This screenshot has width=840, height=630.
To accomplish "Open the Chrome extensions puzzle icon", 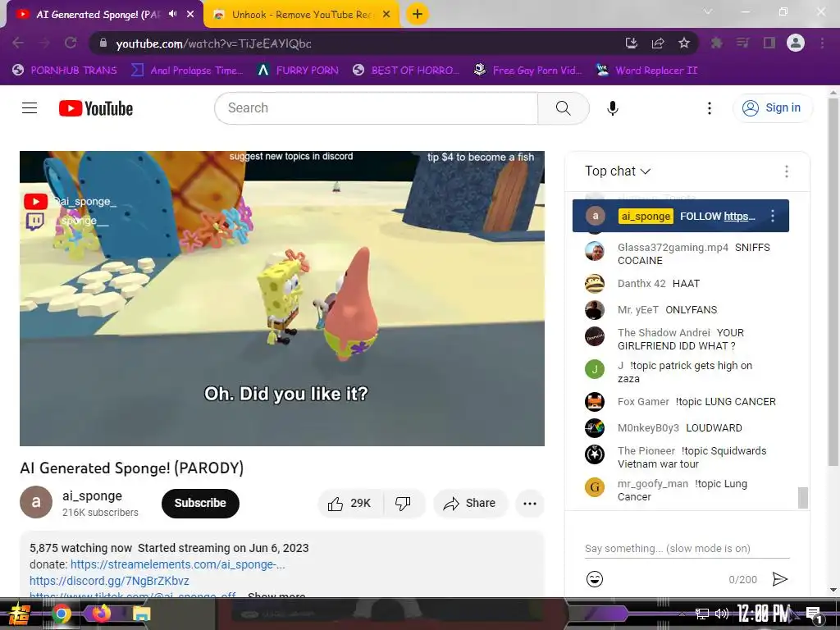I will 716,43.
